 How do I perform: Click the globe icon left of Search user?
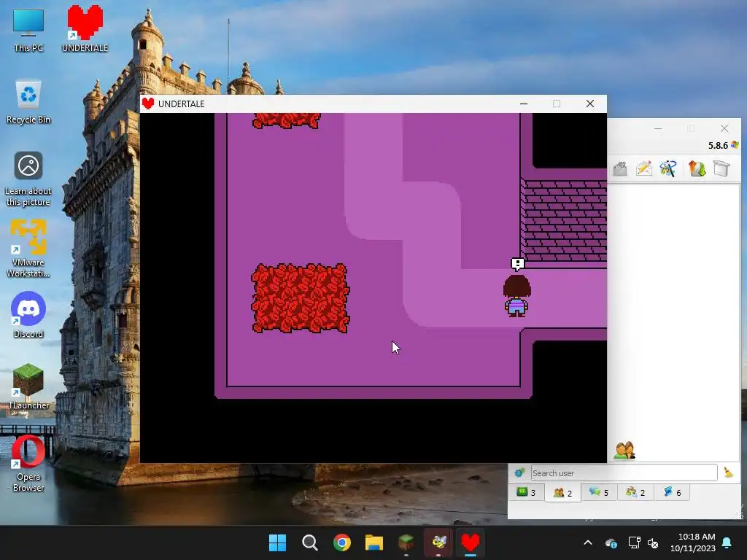tap(519, 472)
